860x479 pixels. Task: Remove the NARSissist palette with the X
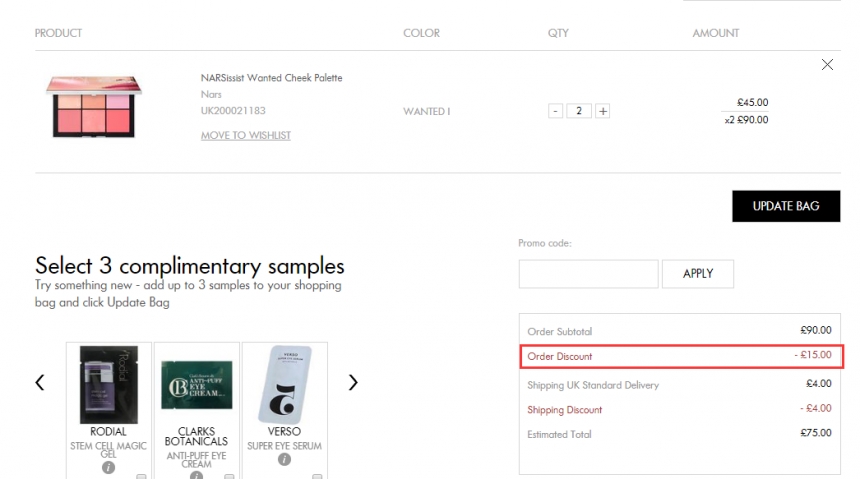(x=827, y=65)
